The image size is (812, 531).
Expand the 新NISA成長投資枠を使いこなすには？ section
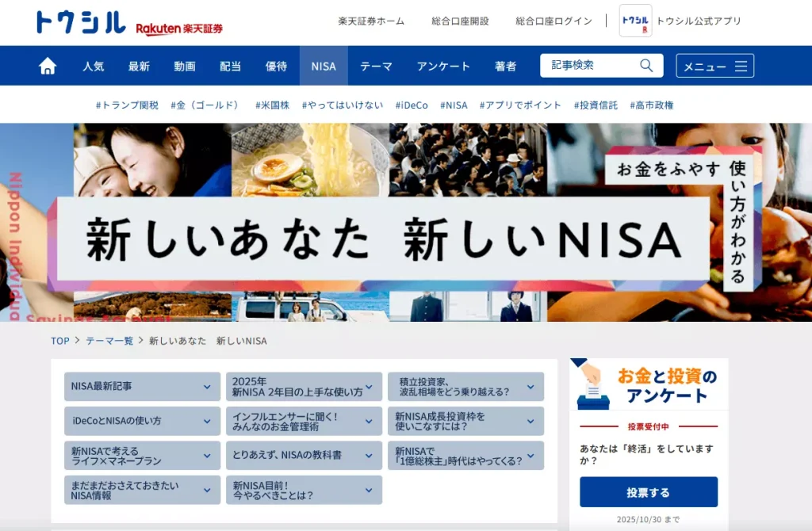coord(465,421)
